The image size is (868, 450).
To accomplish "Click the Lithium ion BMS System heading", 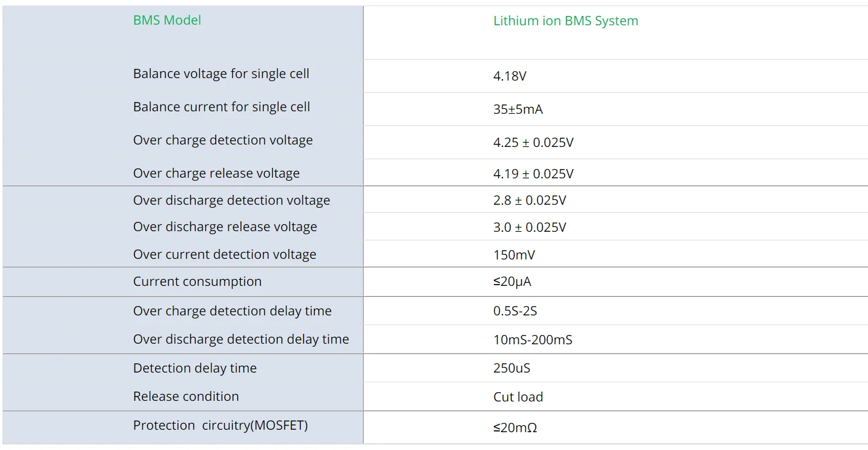I will tap(565, 21).
